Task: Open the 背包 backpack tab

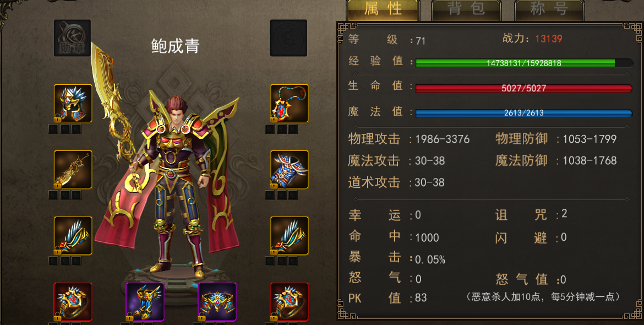Action: [x=466, y=10]
